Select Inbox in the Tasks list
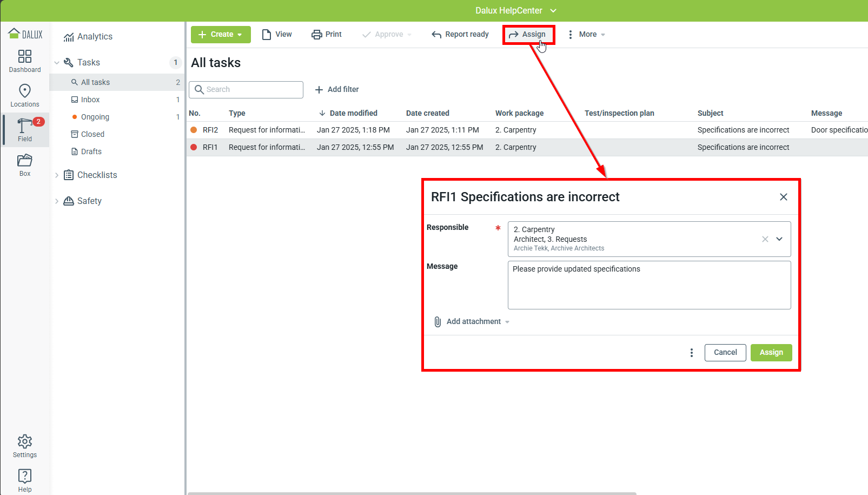The height and width of the screenshot is (495, 868). (x=90, y=100)
